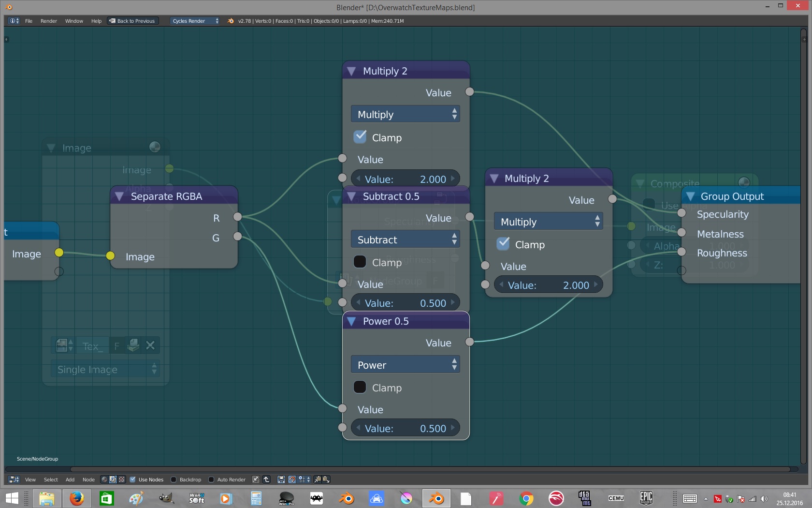812x508 pixels.
Task: Select the shader nodes tree type icon
Action: click(104, 479)
